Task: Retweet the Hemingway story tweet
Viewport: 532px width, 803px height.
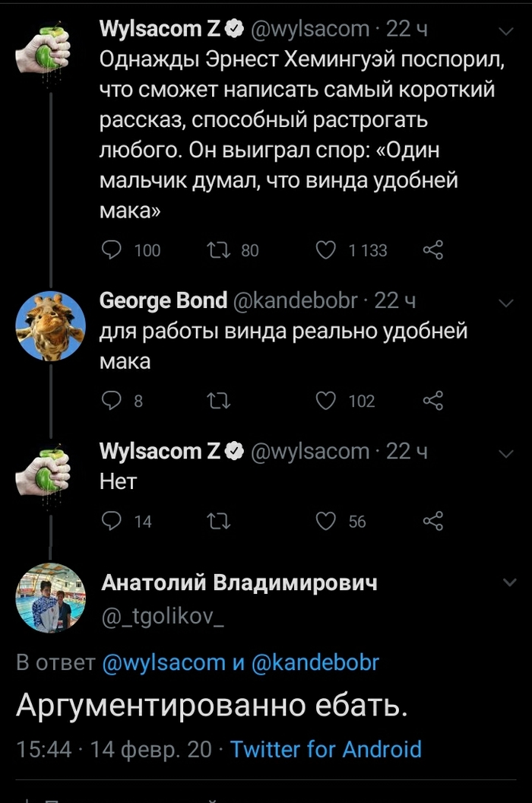Action: pyautogui.click(x=218, y=250)
